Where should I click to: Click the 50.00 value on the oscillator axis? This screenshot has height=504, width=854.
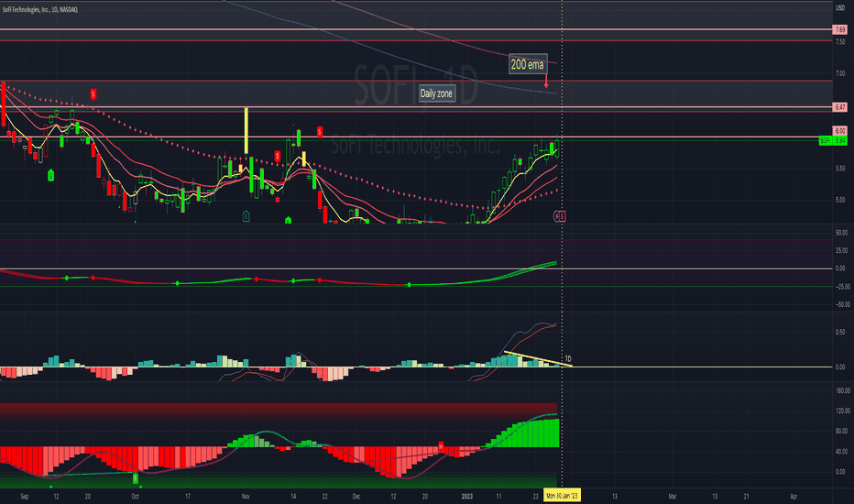coord(841,233)
